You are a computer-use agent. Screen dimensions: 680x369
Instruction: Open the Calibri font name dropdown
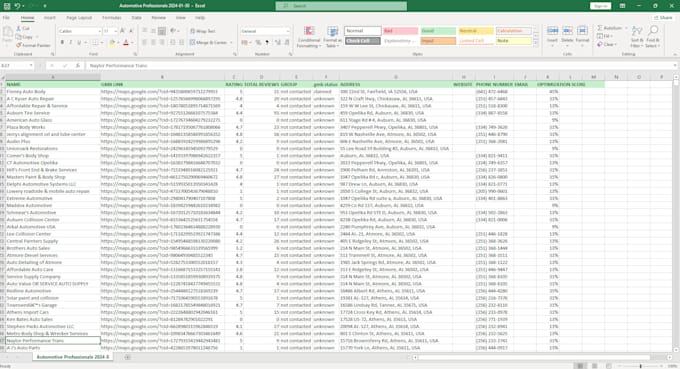point(99,31)
